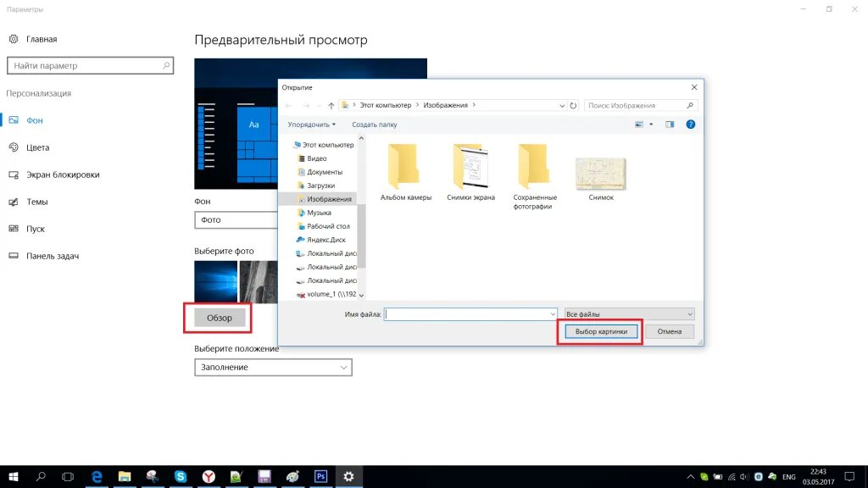The image size is (868, 488).
Task: Open the Упорядочить dropdown menu
Action: 311,125
